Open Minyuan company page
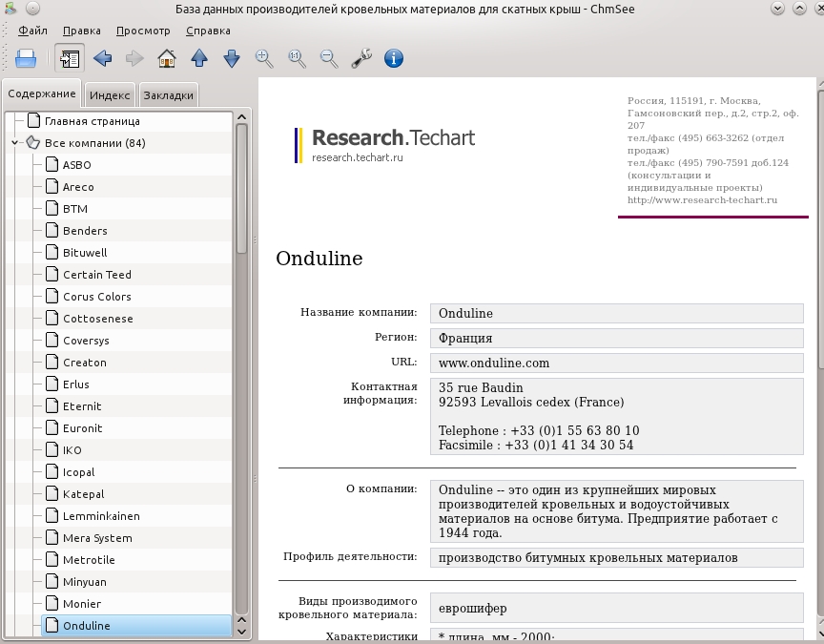The height and width of the screenshot is (644, 824). click(x=84, y=582)
